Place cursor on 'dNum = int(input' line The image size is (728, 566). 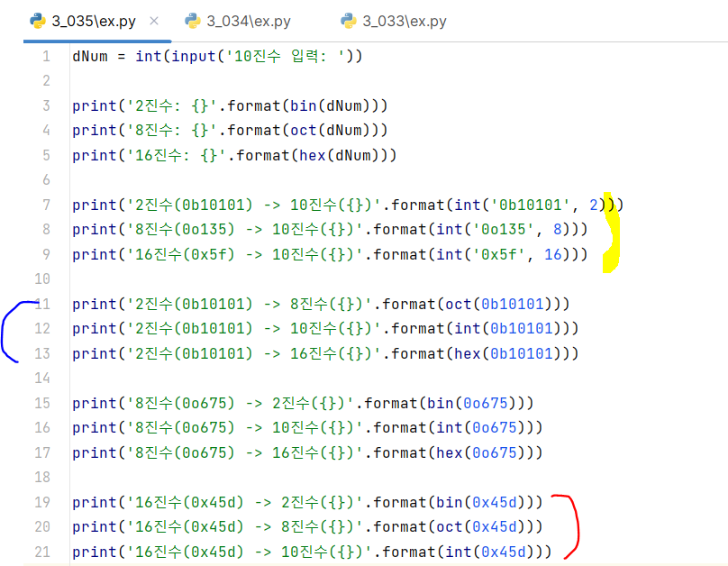(x=217, y=56)
